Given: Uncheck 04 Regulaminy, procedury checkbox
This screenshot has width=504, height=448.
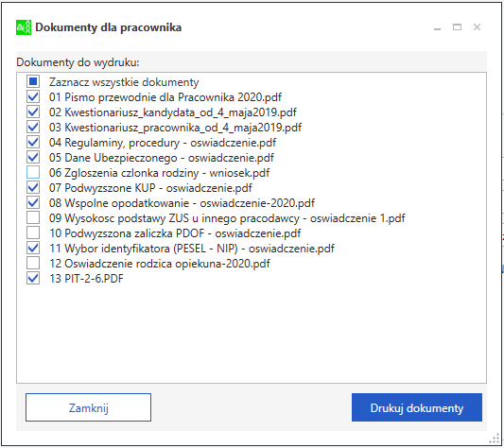Looking at the screenshot, I should [33, 142].
